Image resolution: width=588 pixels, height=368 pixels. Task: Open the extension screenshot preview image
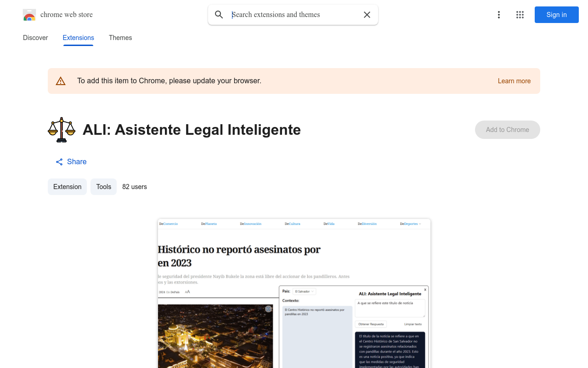(294, 293)
